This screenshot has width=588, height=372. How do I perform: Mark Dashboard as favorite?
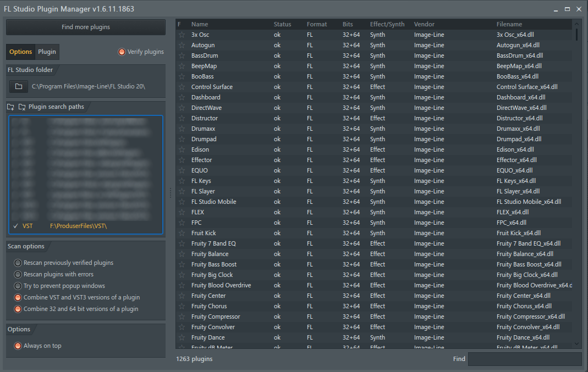tap(182, 97)
